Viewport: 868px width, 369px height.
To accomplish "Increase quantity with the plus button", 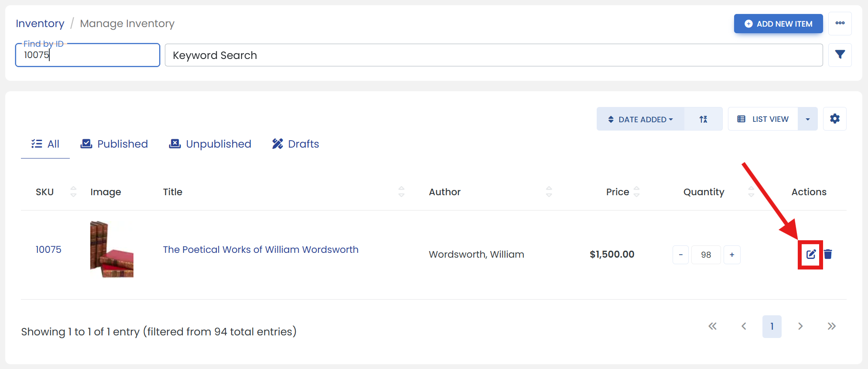I will pyautogui.click(x=731, y=255).
